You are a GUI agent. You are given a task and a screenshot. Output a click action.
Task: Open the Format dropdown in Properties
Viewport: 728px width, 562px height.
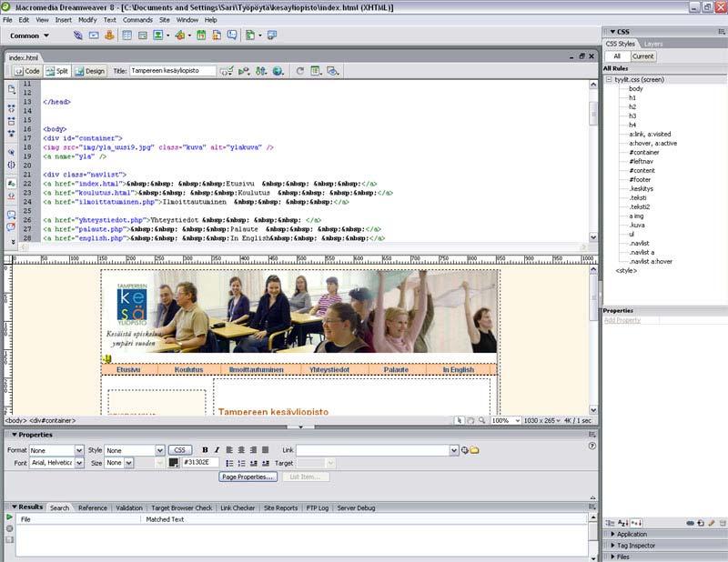pos(79,450)
